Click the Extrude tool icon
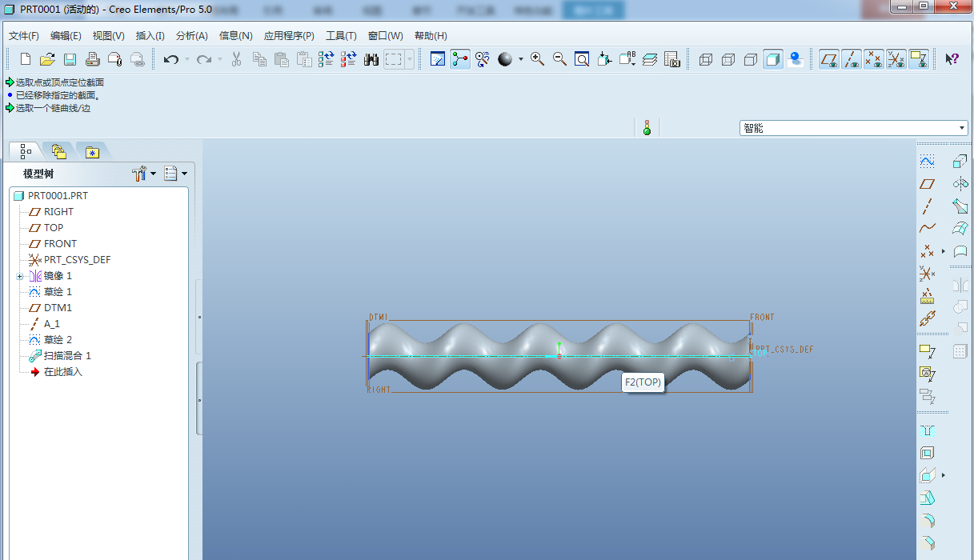Screen dimensions: 974x560 pyautogui.click(x=960, y=162)
